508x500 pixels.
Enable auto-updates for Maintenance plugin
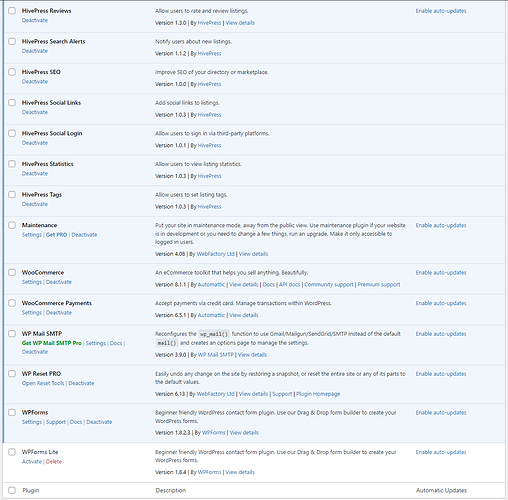pyautogui.click(x=441, y=226)
